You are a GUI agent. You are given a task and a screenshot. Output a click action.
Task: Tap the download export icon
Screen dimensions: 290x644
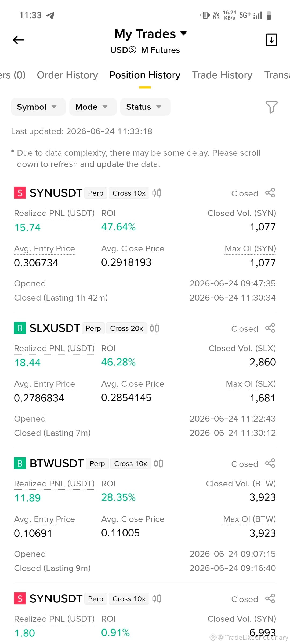(x=271, y=40)
